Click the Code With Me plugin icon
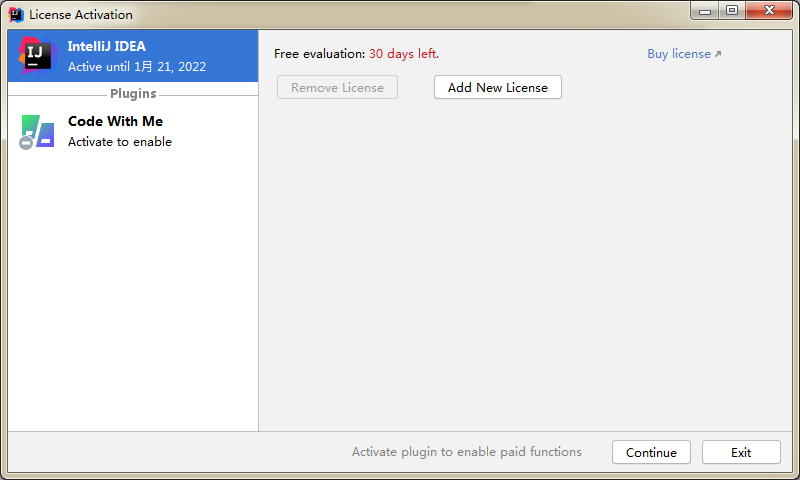The height and width of the screenshot is (480, 800). click(37, 132)
